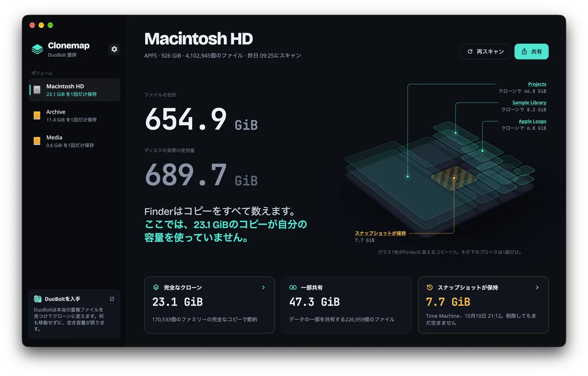Click the 654.9 GiB file total value

click(202, 119)
